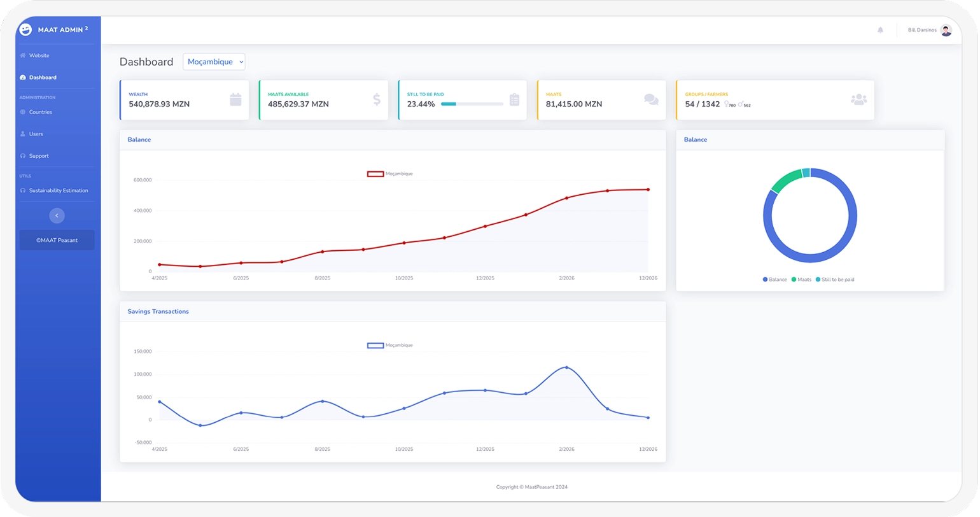
Task: Open the notifications bell icon
Action: pyautogui.click(x=880, y=30)
